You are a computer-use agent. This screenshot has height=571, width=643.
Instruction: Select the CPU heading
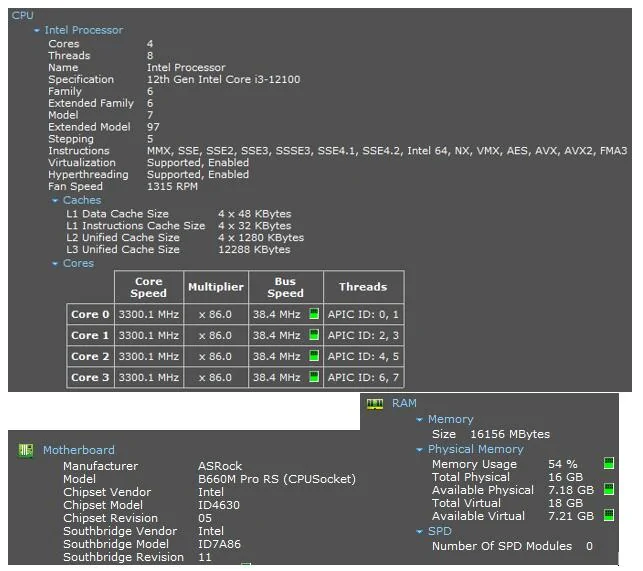pyautogui.click(x=23, y=16)
